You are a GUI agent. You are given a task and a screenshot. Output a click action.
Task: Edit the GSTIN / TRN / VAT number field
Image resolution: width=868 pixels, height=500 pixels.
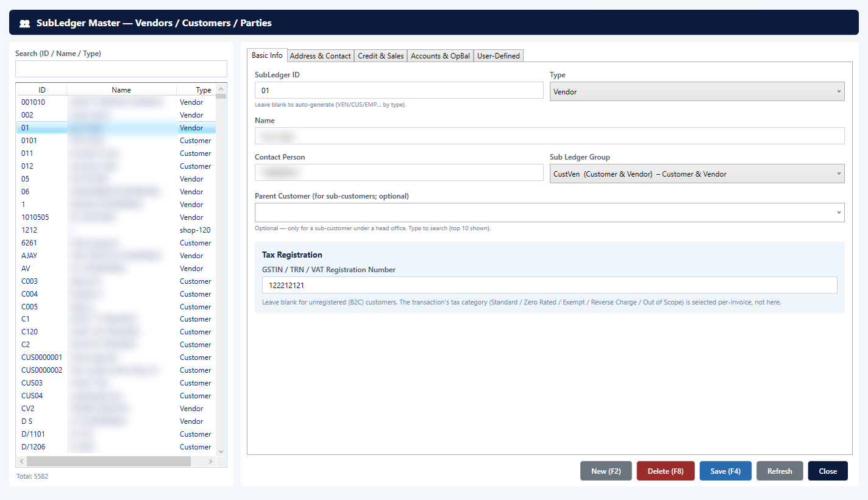point(549,285)
